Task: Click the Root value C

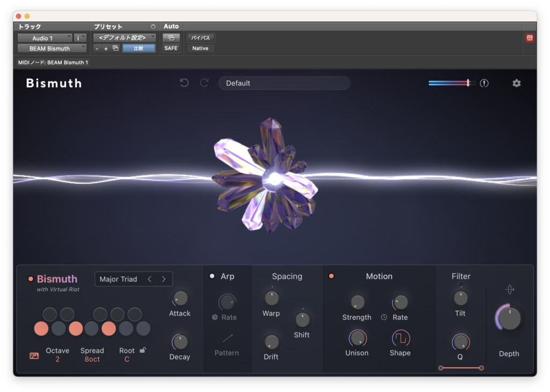Action: pyautogui.click(x=127, y=359)
